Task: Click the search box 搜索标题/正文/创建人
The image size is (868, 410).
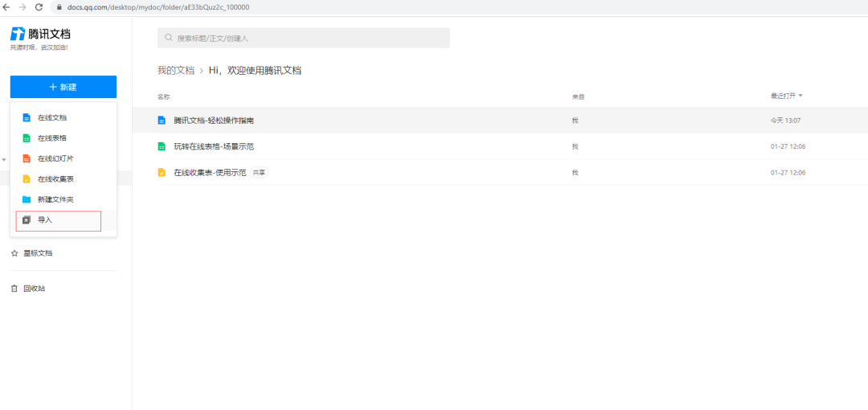Action: 303,39
